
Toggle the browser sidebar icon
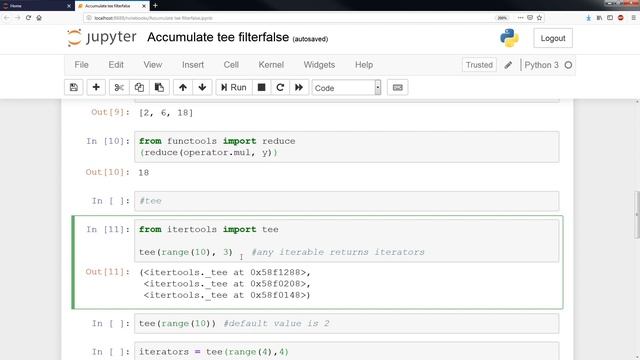coord(610,18)
